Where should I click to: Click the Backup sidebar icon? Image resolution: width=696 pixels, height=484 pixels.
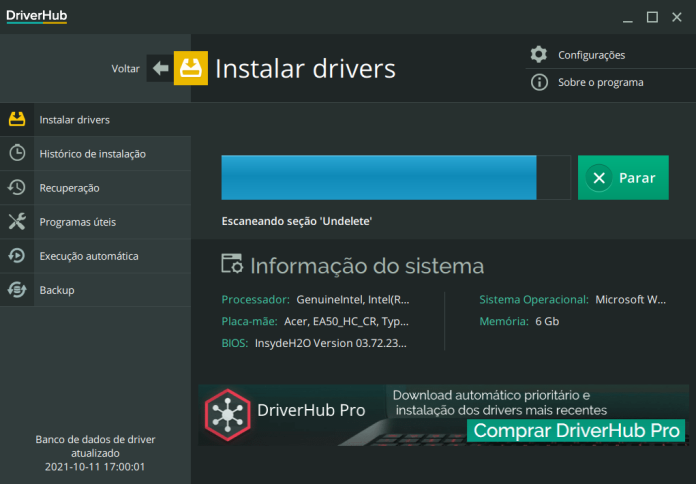point(17,290)
